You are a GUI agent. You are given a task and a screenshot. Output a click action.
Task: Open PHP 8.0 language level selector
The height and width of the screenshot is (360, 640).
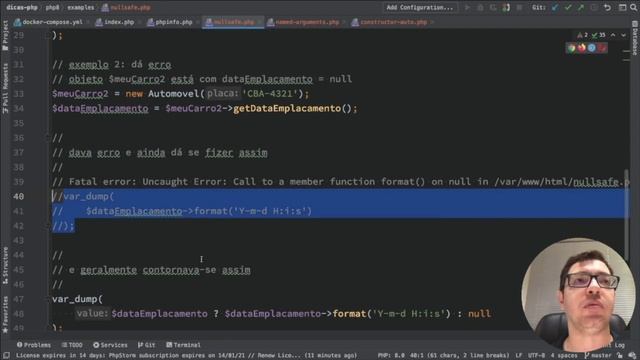391,356
